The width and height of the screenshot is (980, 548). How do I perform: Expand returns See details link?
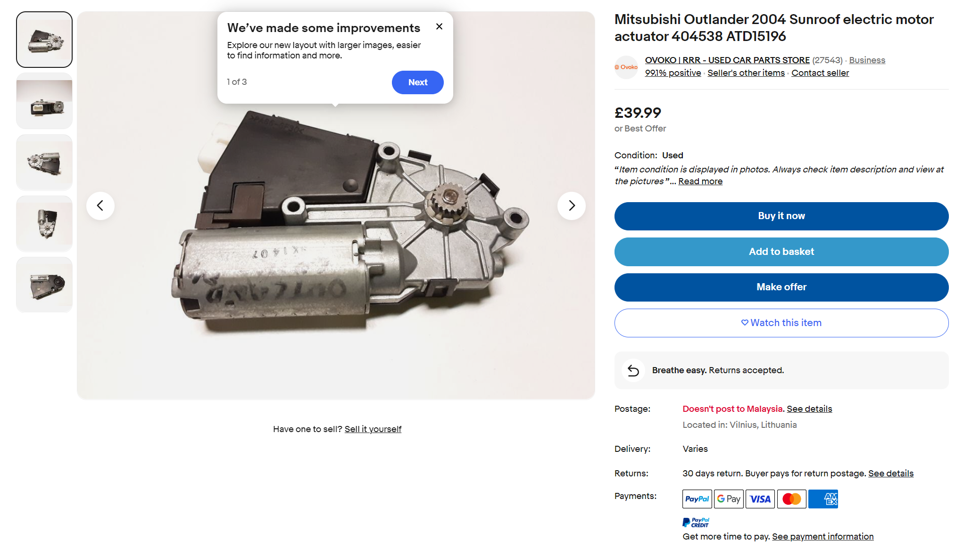click(890, 474)
